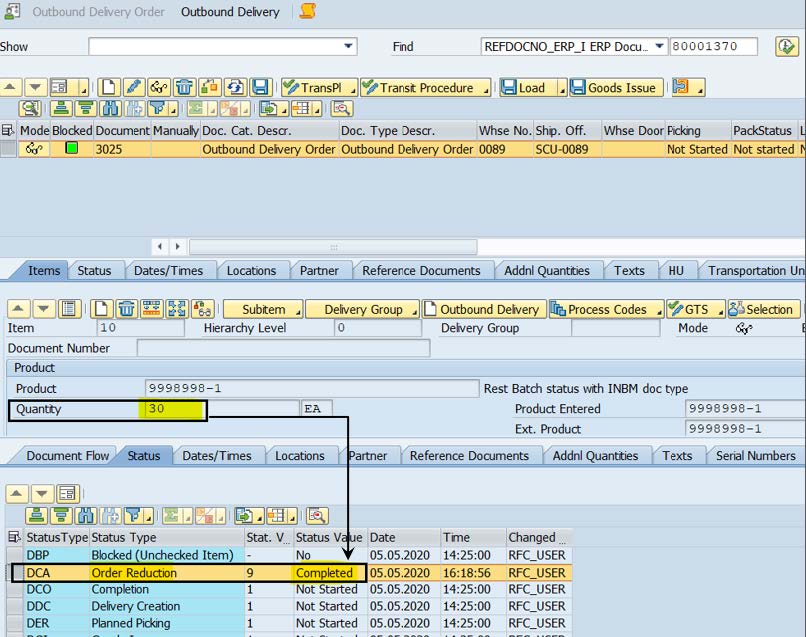
Task: Click the Refresh icon beside the Save icon
Action: (235, 88)
